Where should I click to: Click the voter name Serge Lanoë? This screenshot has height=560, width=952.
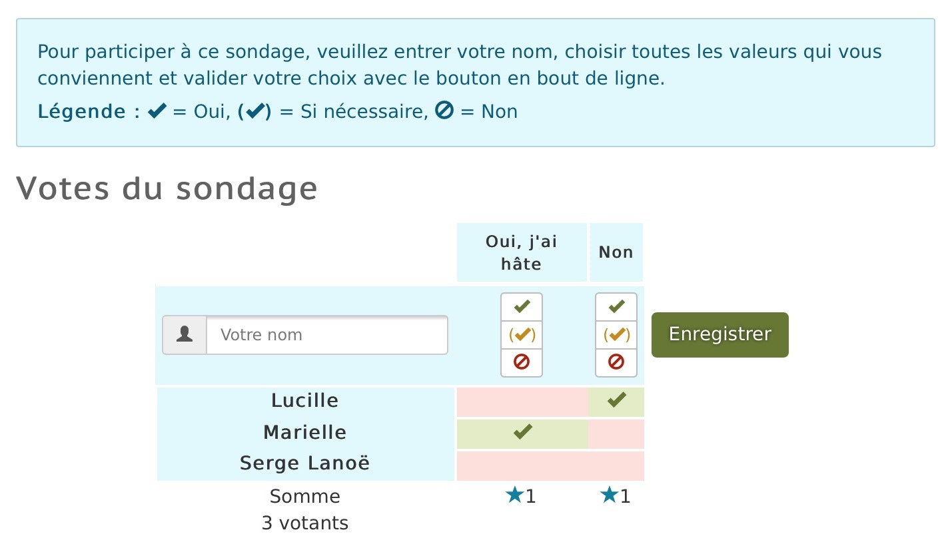point(304,463)
